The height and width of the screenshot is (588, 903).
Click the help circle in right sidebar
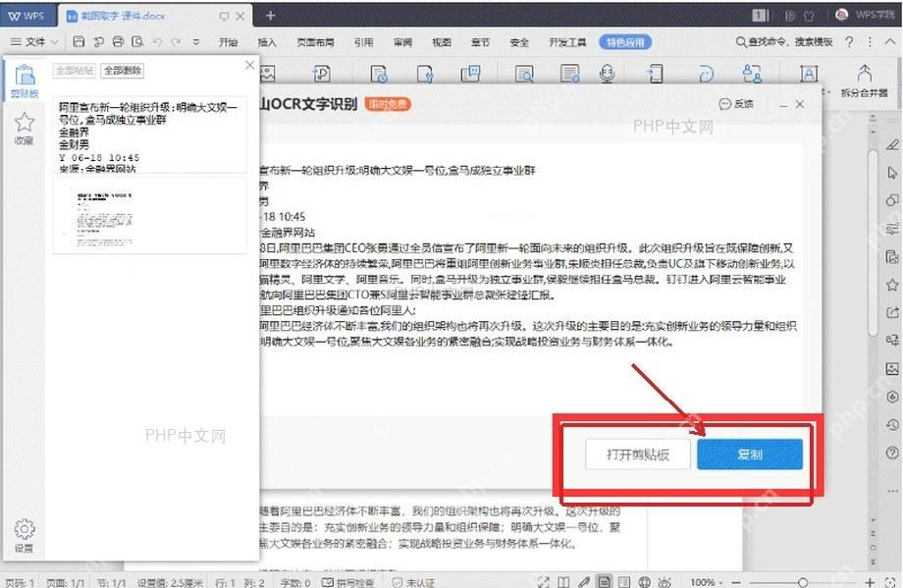(x=892, y=453)
